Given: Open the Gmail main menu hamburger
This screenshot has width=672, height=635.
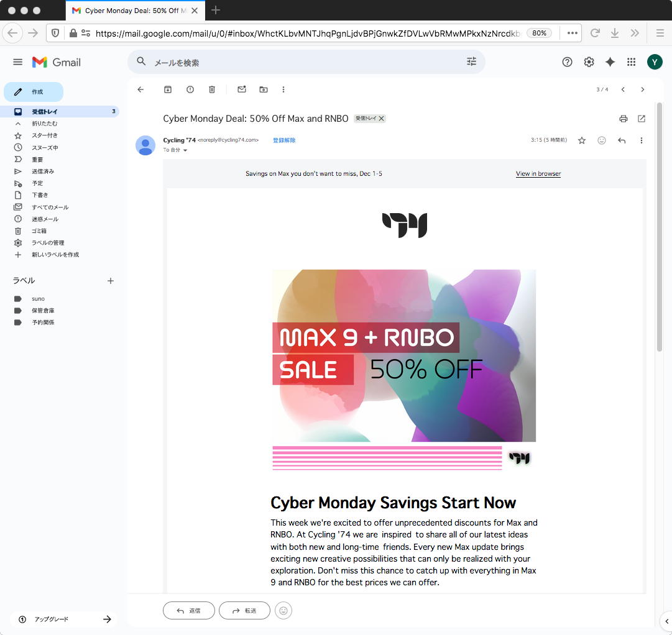Looking at the screenshot, I should 17,62.
